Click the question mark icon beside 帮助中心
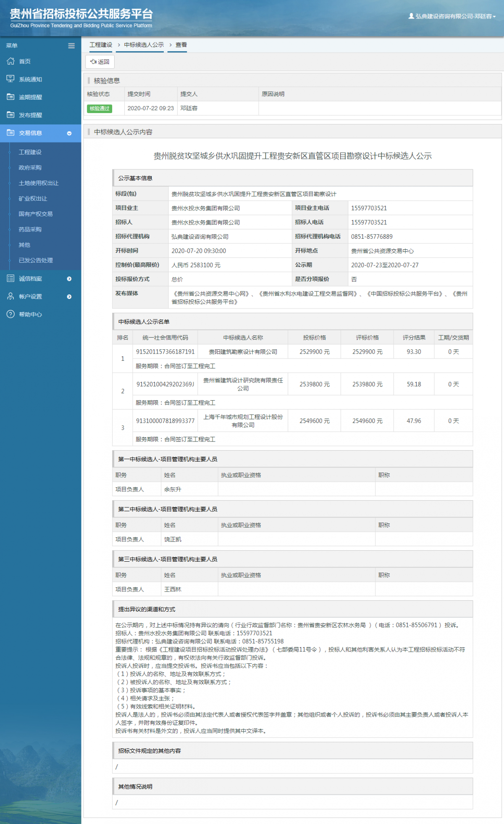The height and width of the screenshot is (824, 504). [x=10, y=314]
